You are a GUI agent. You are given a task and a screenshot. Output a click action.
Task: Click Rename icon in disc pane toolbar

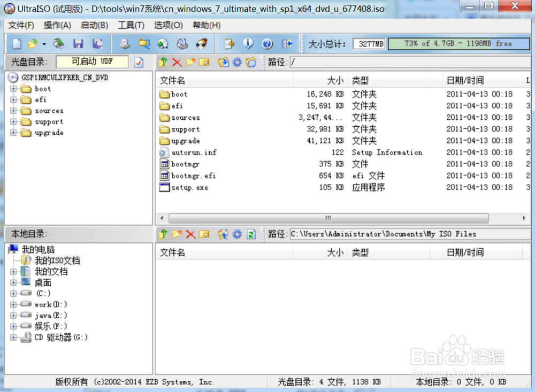point(204,62)
